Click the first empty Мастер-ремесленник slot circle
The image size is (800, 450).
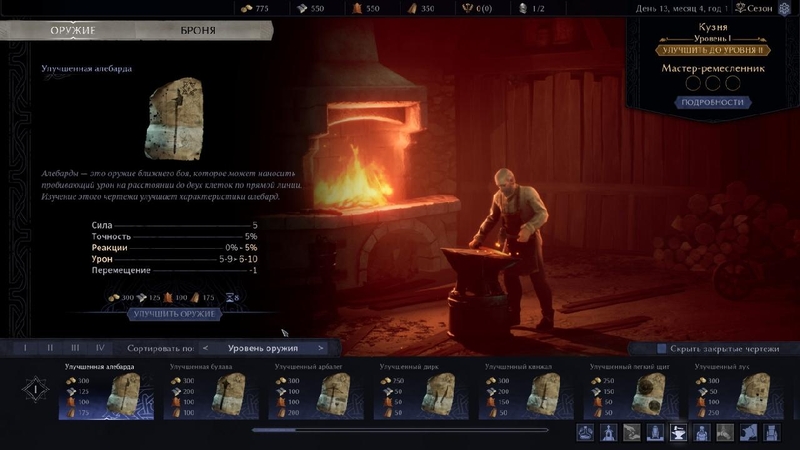pyautogui.click(x=693, y=83)
